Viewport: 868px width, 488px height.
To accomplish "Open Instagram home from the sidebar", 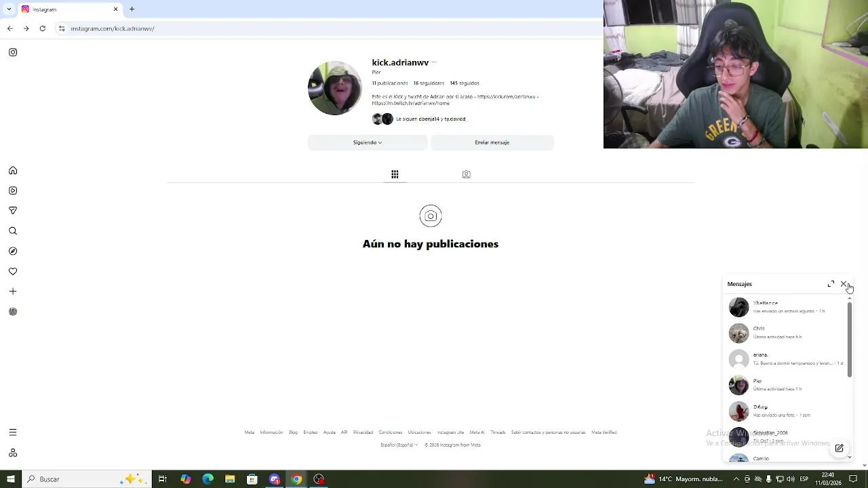I will (x=13, y=171).
